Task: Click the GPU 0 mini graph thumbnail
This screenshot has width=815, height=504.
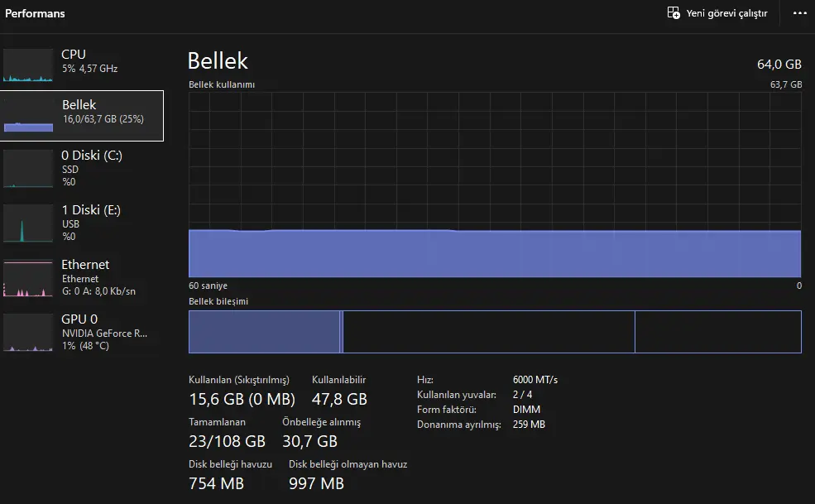Action: point(28,333)
